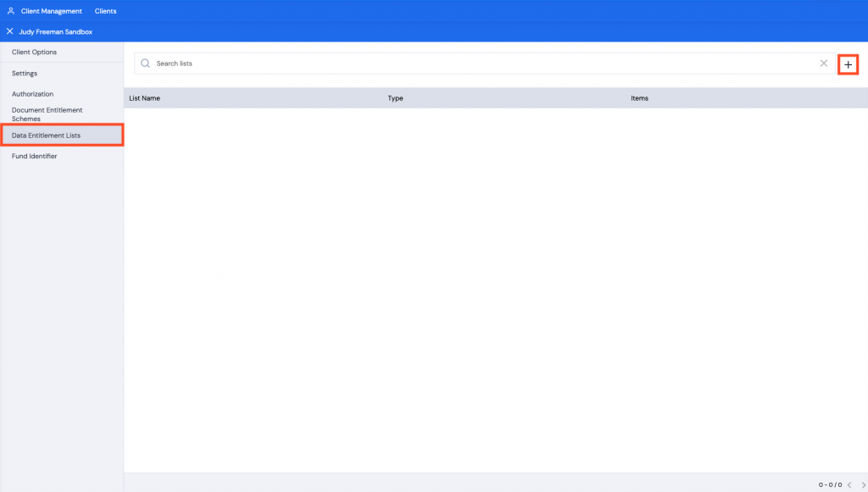Click the Client Management user icon

[10, 11]
